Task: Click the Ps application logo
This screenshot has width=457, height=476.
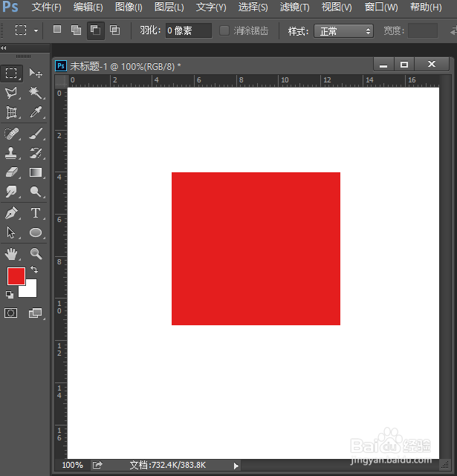Action: [10, 7]
